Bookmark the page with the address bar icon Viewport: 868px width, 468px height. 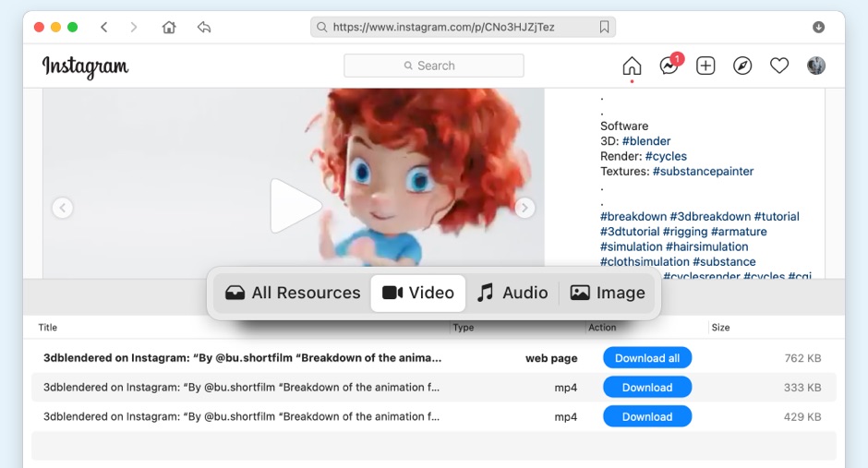[604, 27]
